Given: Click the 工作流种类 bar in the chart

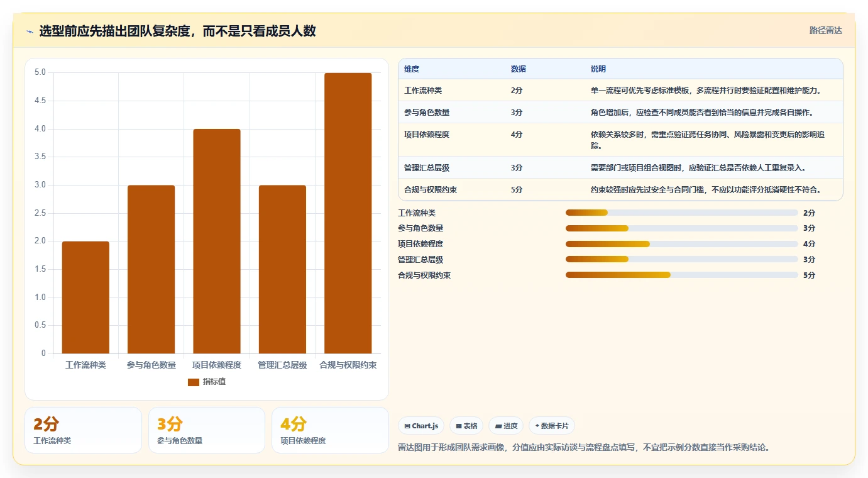Looking at the screenshot, I should tap(85, 297).
